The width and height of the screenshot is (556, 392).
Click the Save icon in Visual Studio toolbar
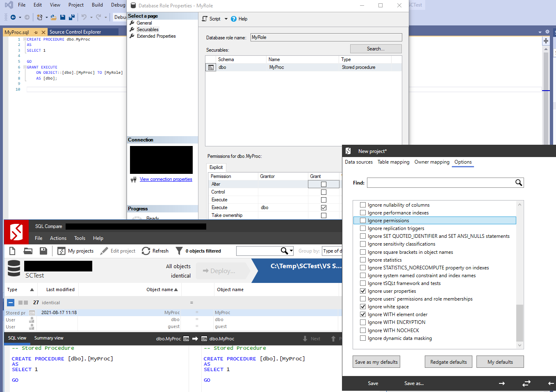click(x=63, y=17)
